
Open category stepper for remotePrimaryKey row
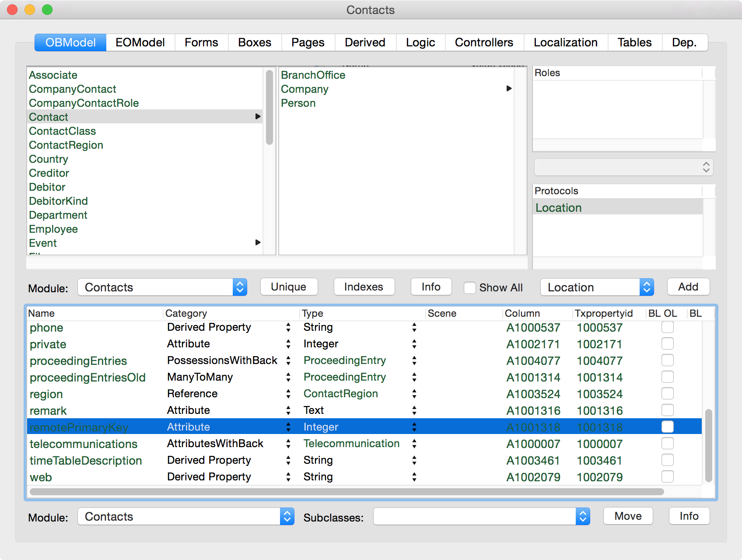tap(288, 427)
